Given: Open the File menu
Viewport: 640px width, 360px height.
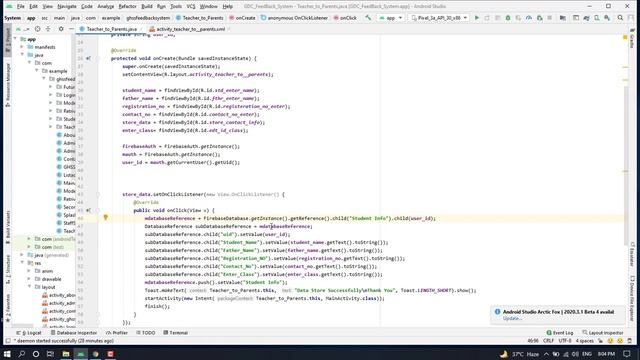Looking at the screenshot, I should [x=20, y=7].
